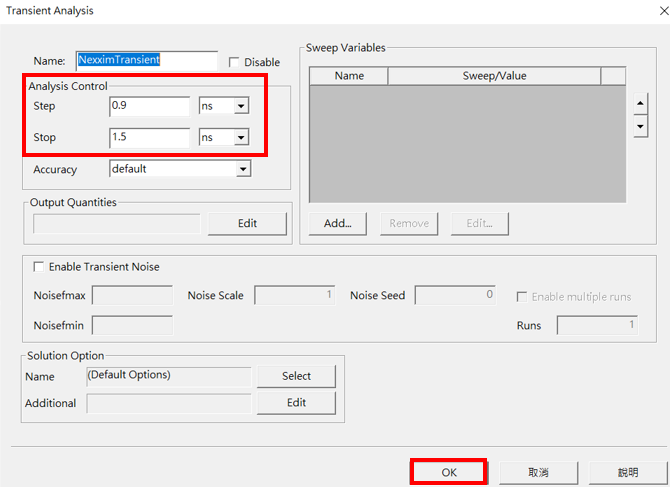This screenshot has height=487, width=670.
Task: Toggle Enable multiple runs checkbox
Action: [522, 297]
